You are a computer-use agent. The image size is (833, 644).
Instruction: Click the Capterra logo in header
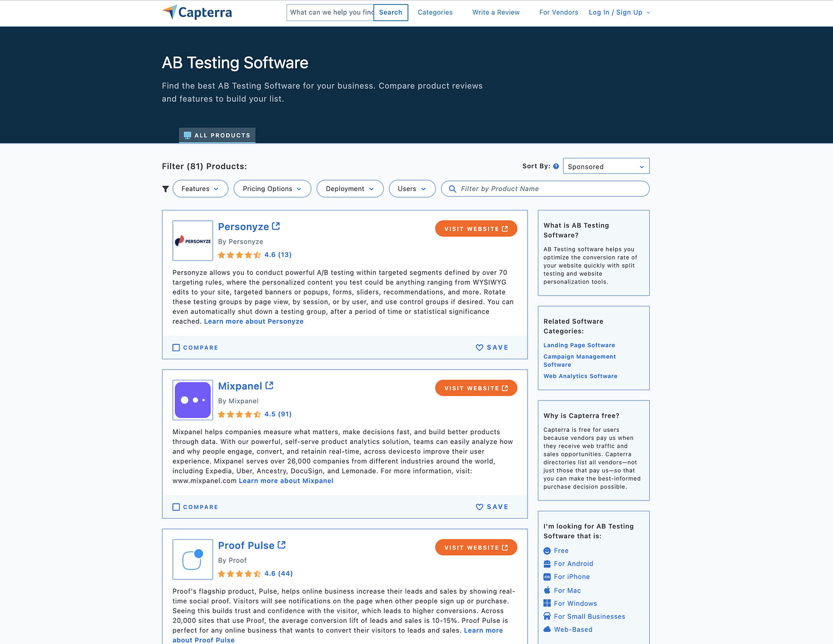click(197, 12)
